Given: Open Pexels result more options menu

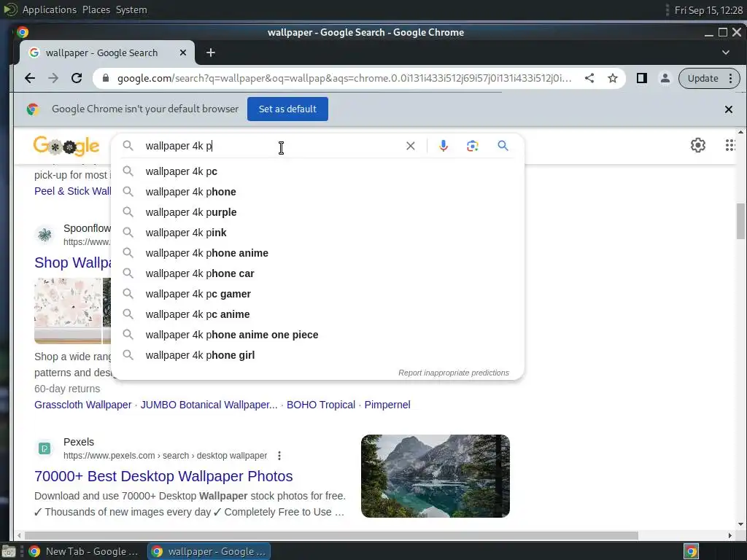Looking at the screenshot, I should point(279,456).
